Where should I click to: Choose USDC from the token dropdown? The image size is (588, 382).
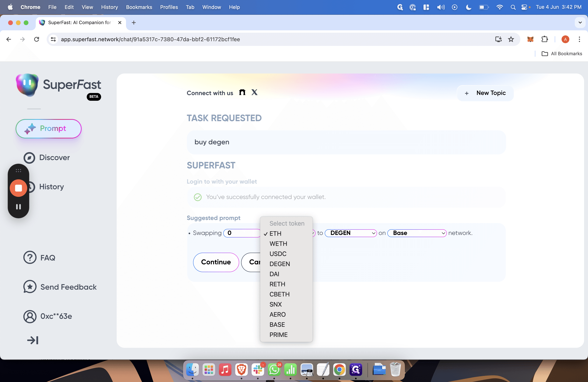(286, 254)
